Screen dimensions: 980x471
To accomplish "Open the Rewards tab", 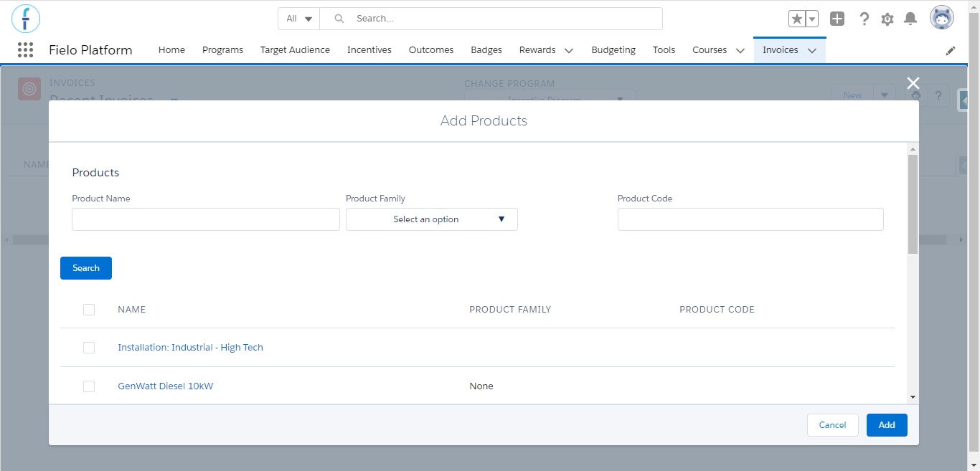I will [537, 50].
